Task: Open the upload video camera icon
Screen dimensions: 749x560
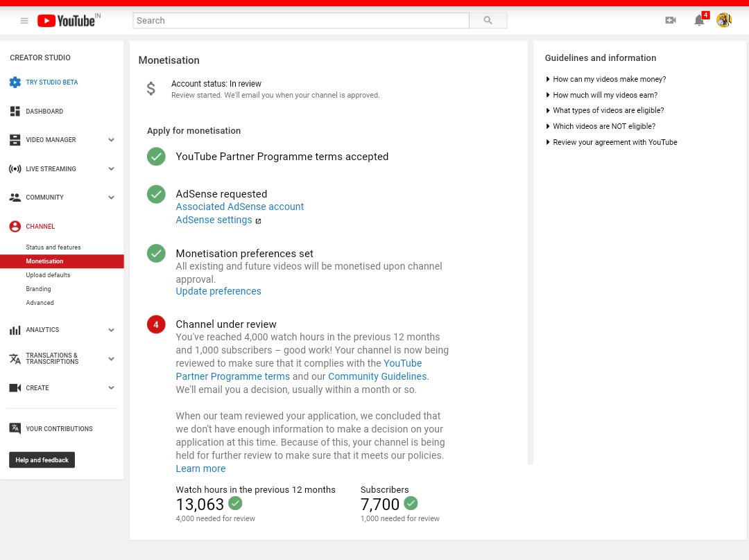Action: click(671, 20)
